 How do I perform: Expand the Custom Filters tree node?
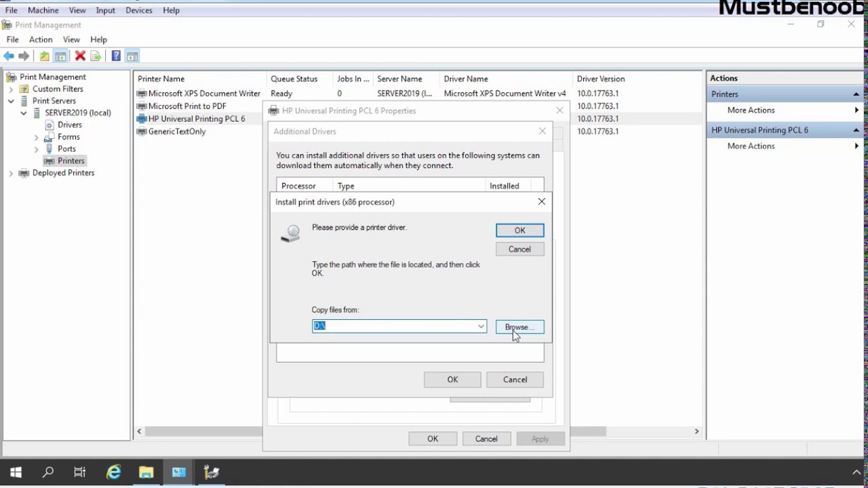pos(11,89)
